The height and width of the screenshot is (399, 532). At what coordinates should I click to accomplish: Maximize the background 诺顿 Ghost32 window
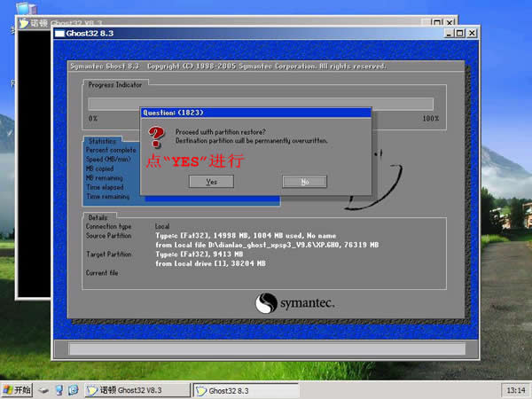click(x=437, y=23)
